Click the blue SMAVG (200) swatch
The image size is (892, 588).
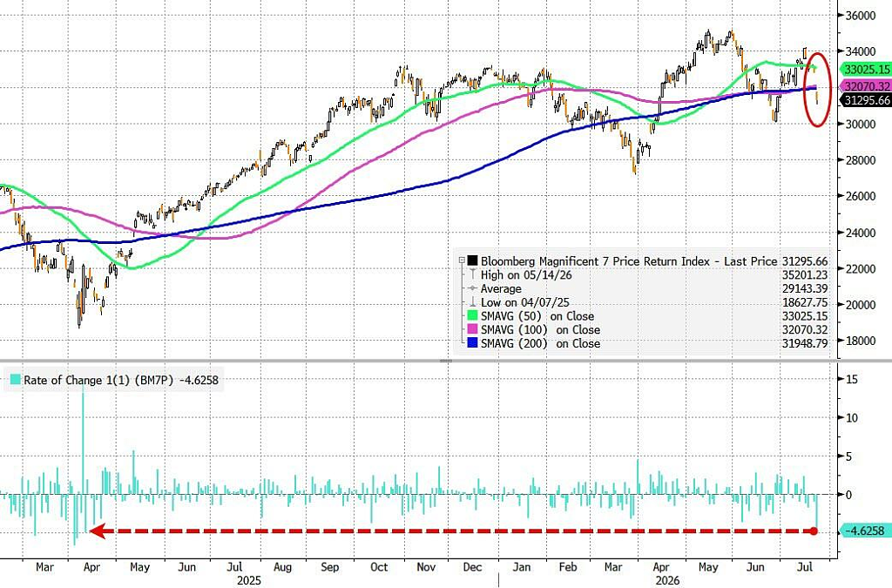pos(472,343)
